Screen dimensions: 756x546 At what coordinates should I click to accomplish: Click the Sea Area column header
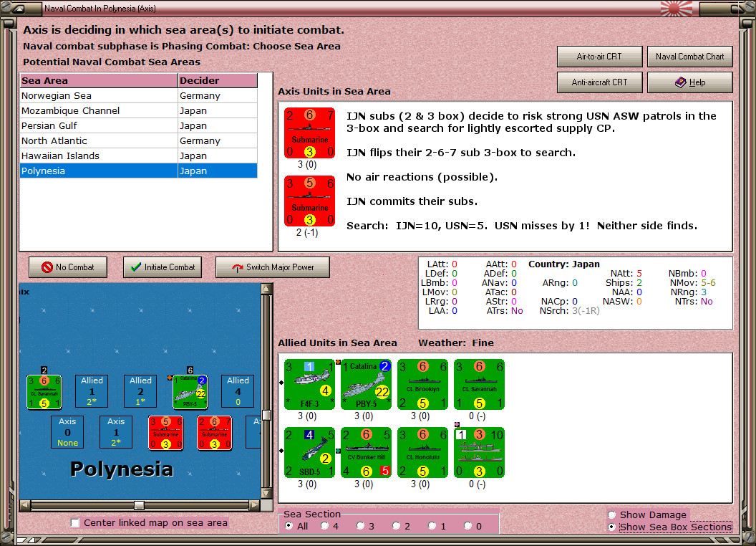coord(99,81)
